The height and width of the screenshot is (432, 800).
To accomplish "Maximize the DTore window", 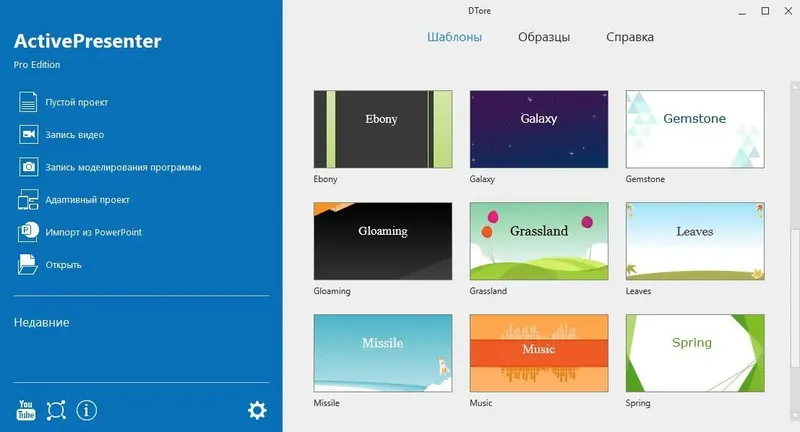I will pos(765,11).
